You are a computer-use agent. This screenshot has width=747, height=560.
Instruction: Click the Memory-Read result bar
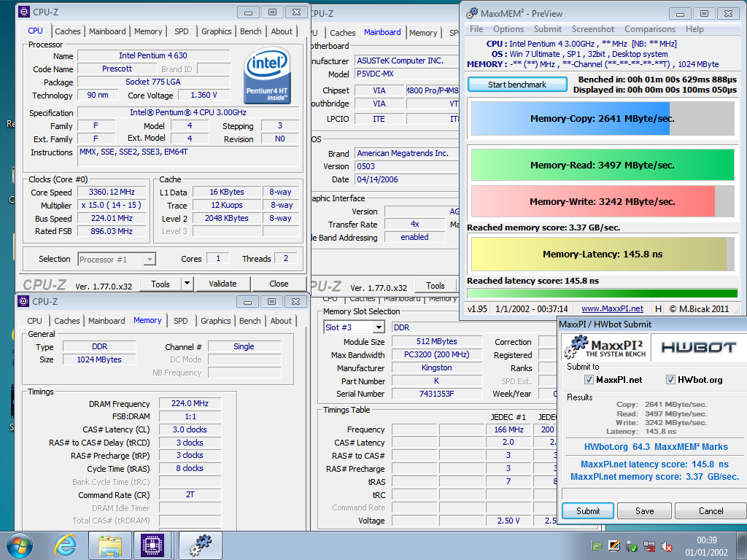tap(603, 165)
